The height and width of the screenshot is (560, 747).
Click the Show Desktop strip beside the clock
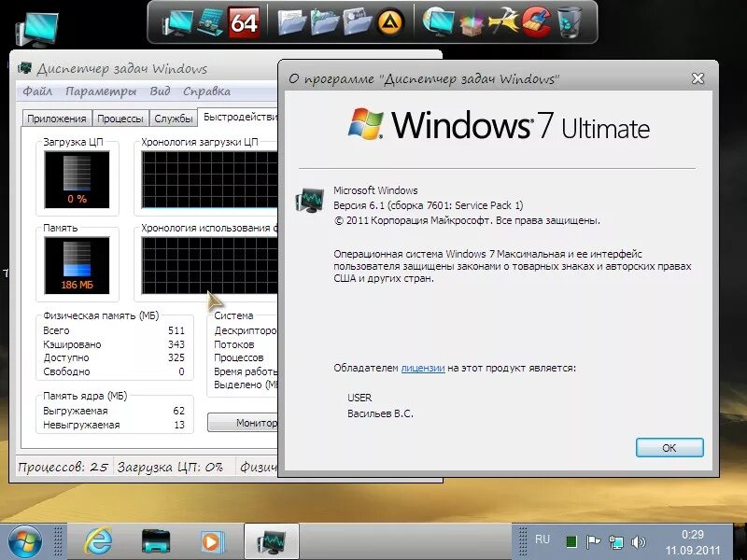pos(740,542)
